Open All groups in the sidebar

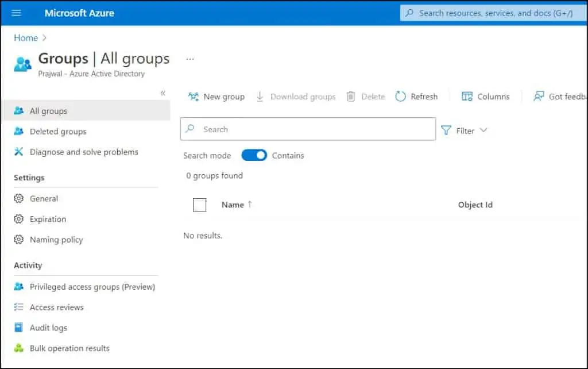click(x=86, y=111)
